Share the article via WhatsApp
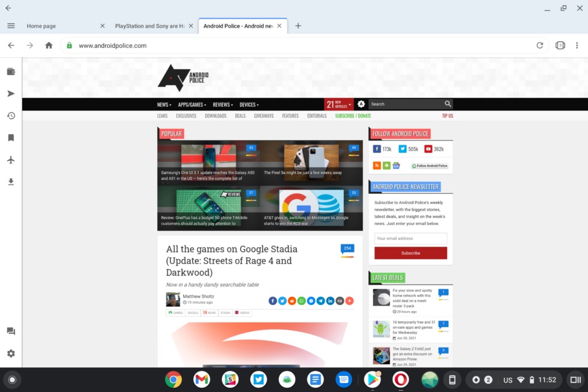 click(x=301, y=300)
